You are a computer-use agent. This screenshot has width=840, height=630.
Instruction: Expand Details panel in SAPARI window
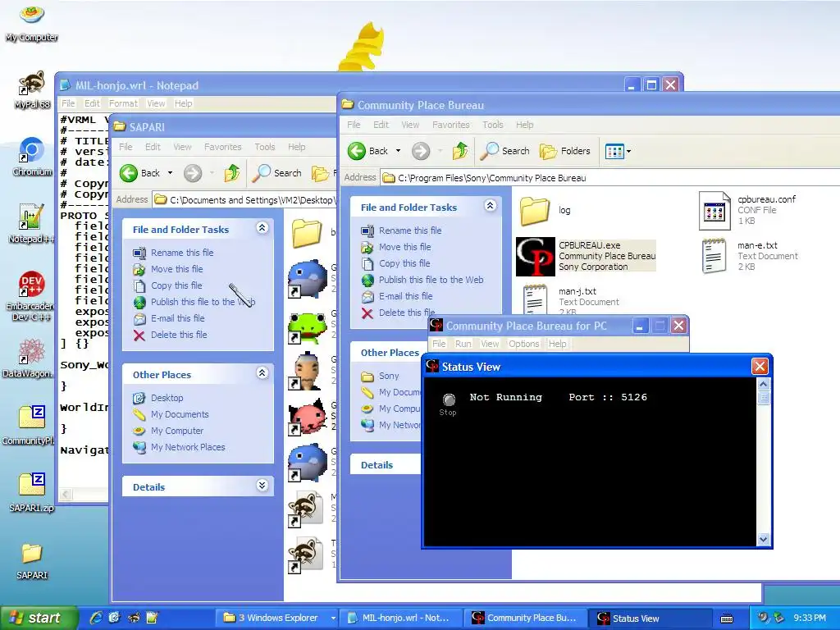(x=262, y=486)
